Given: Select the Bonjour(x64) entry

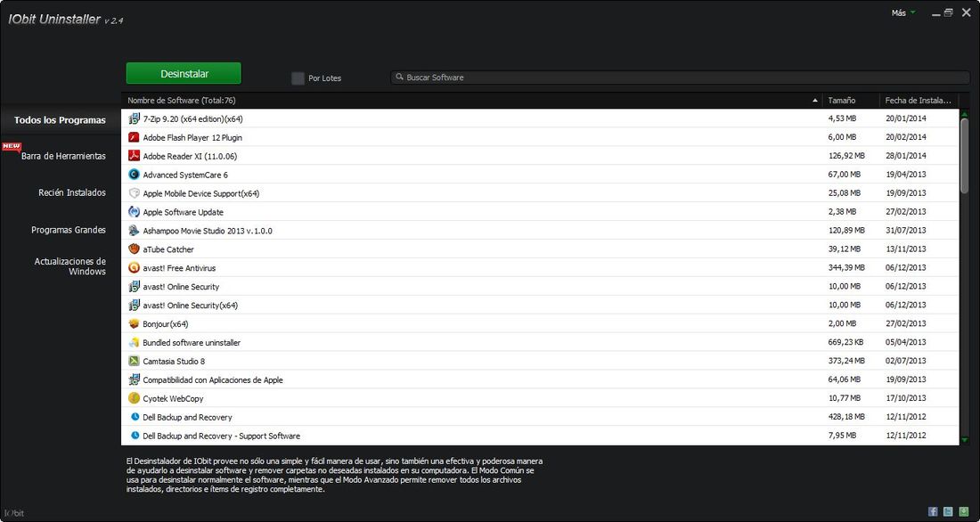Looking at the screenshot, I should point(540,324).
